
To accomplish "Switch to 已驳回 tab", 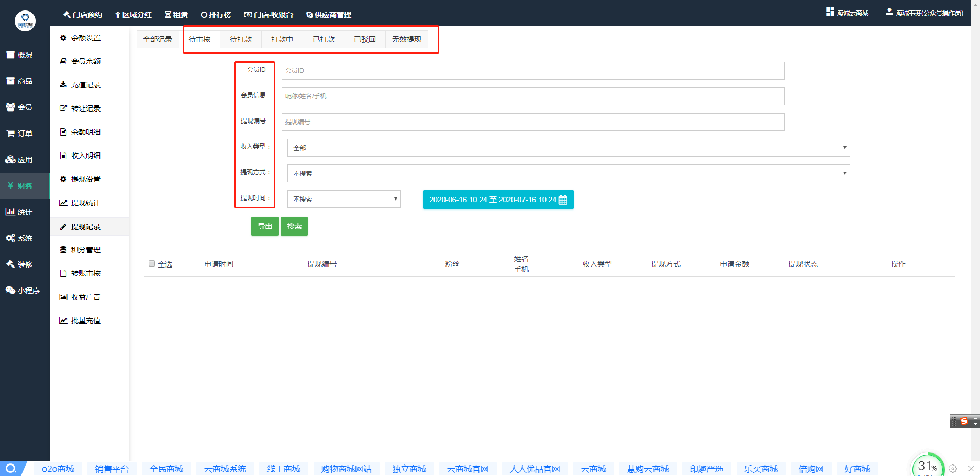I will tap(365, 39).
